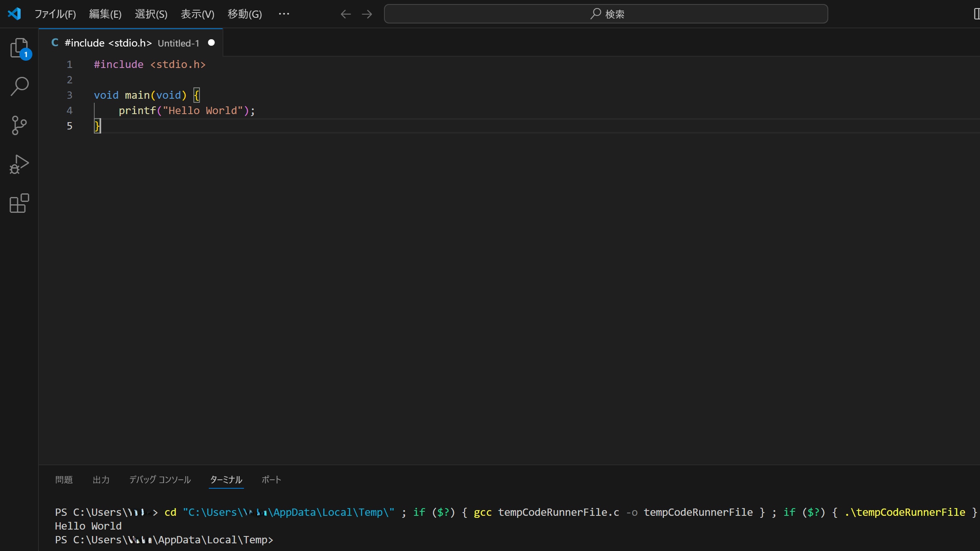This screenshot has height=551, width=980.
Task: Click line number 4 in the gutter
Action: click(x=70, y=110)
